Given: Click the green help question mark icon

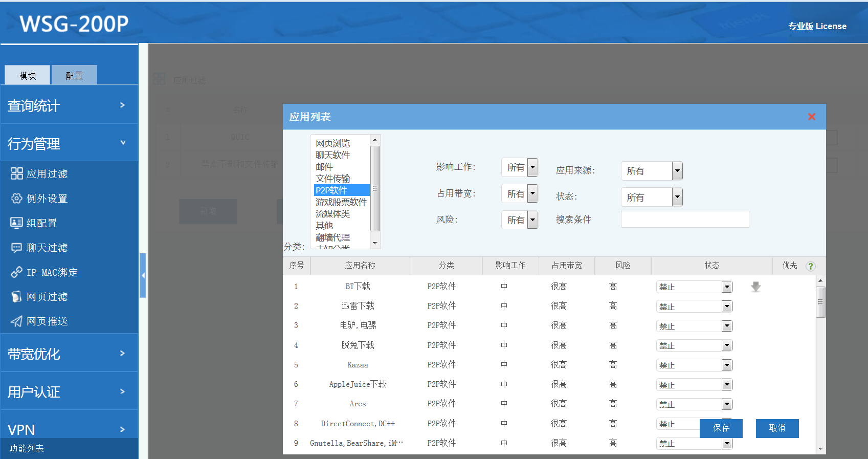Looking at the screenshot, I should (810, 266).
